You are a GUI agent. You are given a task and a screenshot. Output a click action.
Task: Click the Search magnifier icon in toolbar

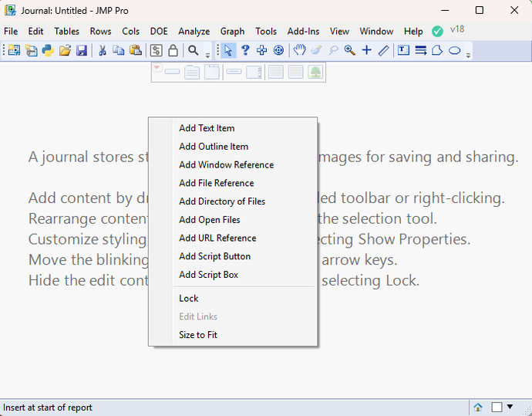[194, 50]
